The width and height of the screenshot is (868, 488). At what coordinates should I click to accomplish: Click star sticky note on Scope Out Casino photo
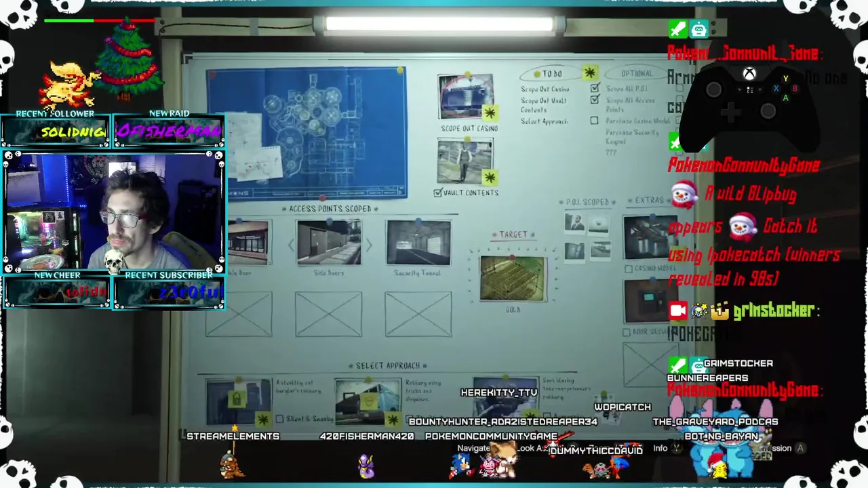point(489,113)
